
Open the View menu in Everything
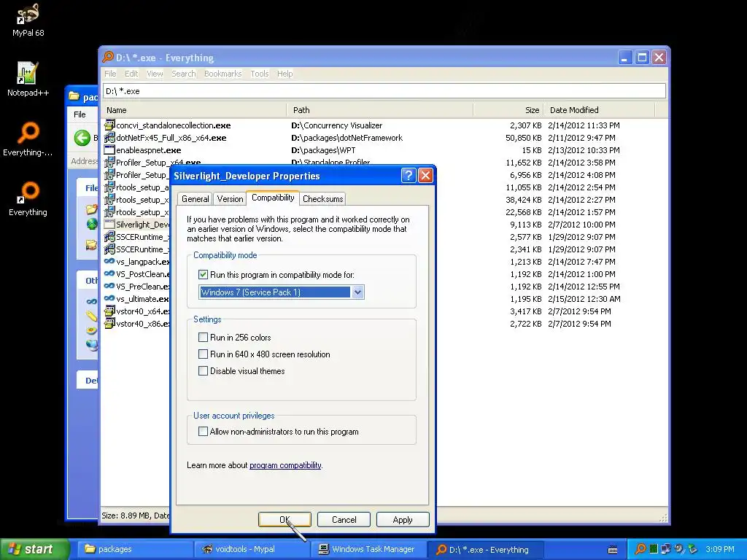(155, 74)
